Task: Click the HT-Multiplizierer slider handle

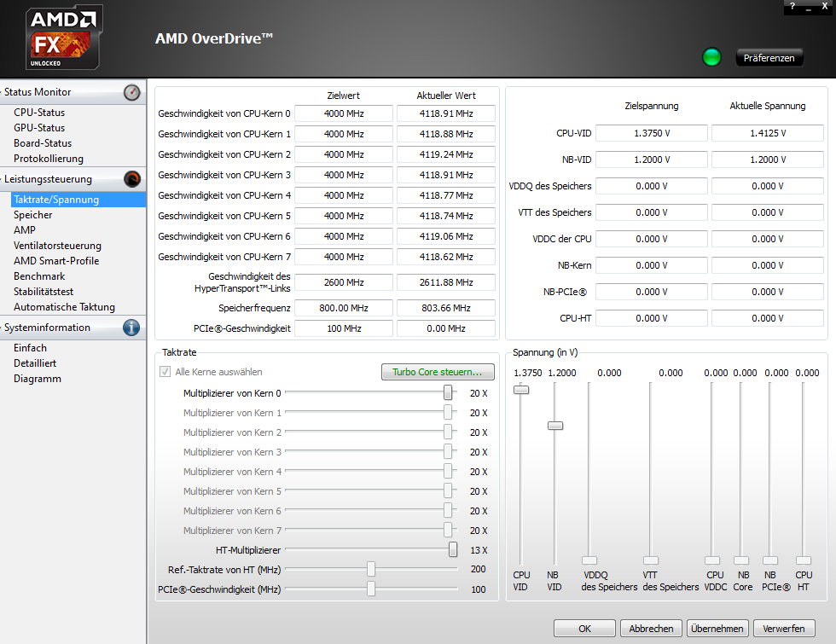Action: pyautogui.click(x=453, y=549)
